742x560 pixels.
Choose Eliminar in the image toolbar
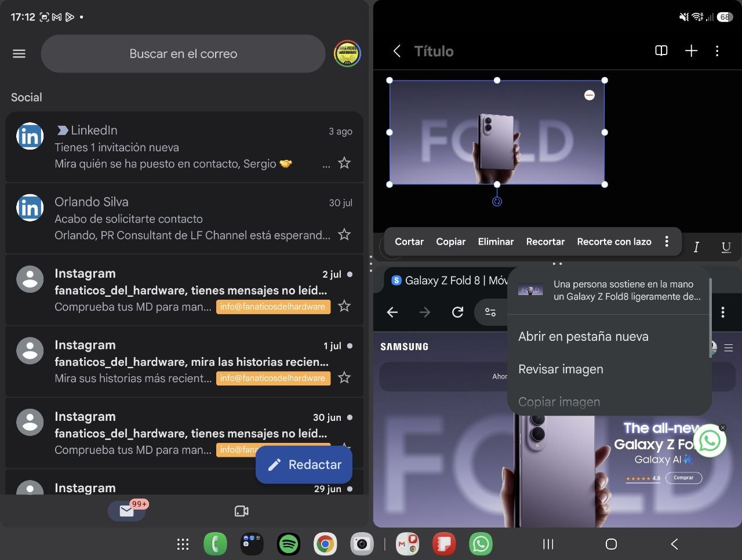(496, 242)
